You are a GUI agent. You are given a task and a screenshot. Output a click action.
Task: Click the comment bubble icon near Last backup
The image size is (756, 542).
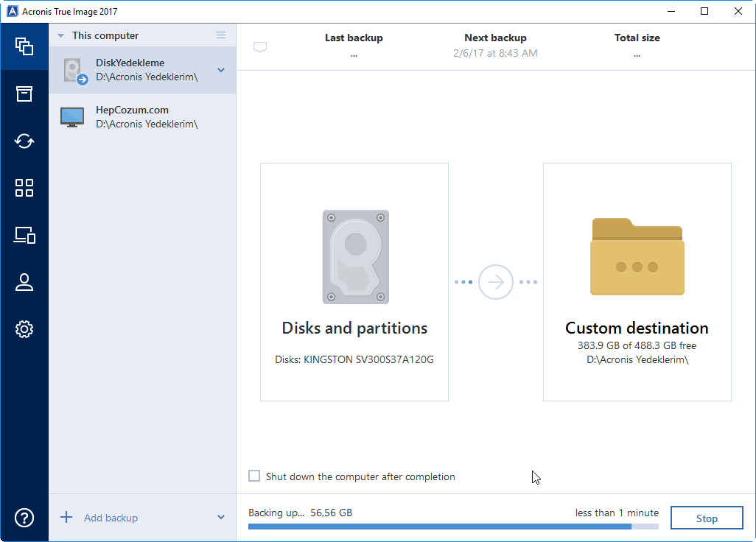[260, 47]
